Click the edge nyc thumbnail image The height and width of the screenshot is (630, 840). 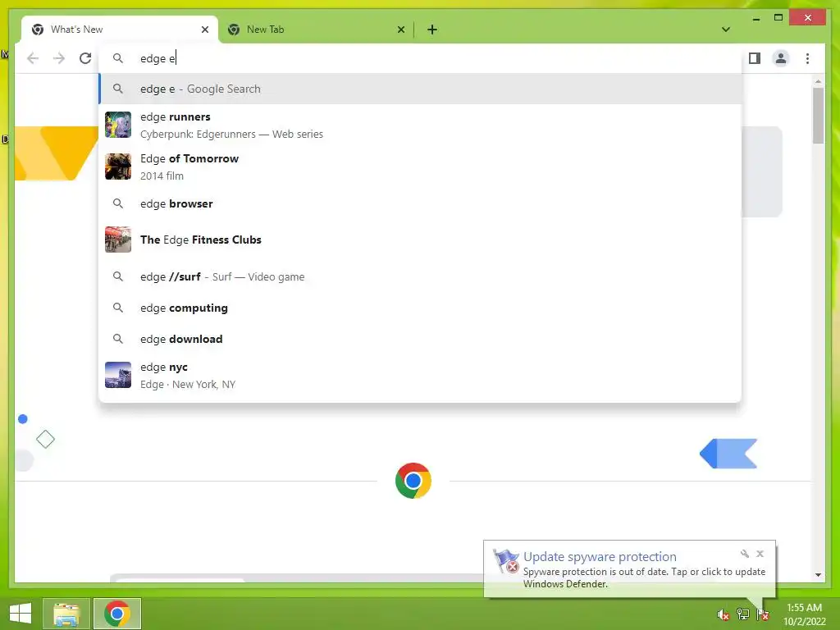[118, 375]
